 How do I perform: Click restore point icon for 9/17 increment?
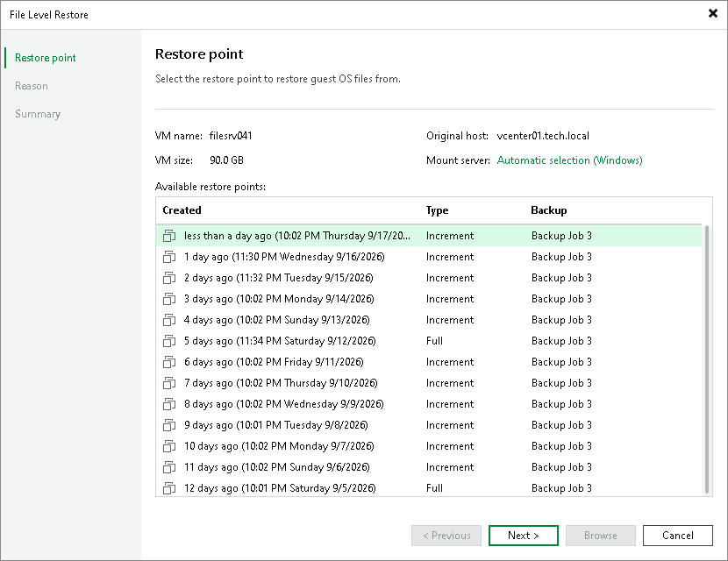click(169, 236)
